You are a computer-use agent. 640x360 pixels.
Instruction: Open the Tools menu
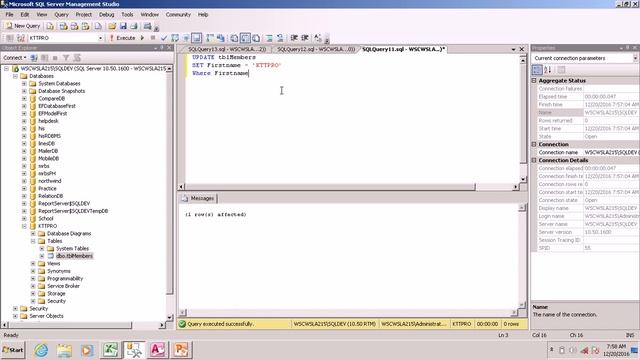coord(127,14)
